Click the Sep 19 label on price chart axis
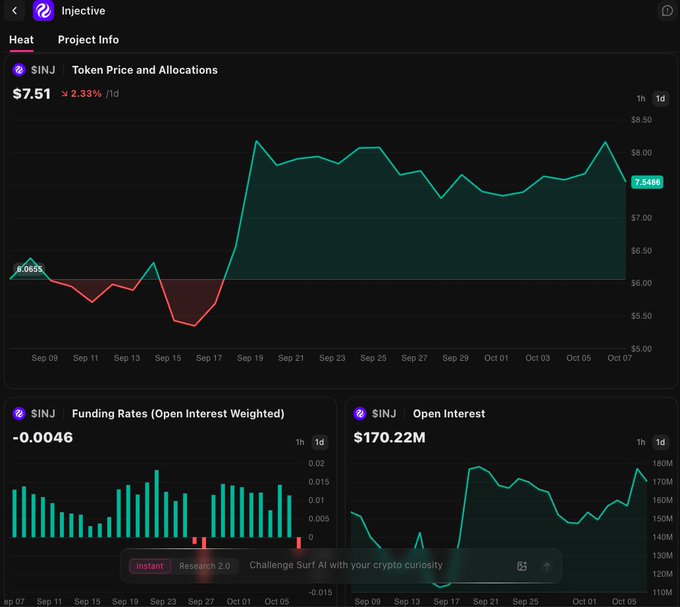The image size is (680, 607). click(250, 358)
